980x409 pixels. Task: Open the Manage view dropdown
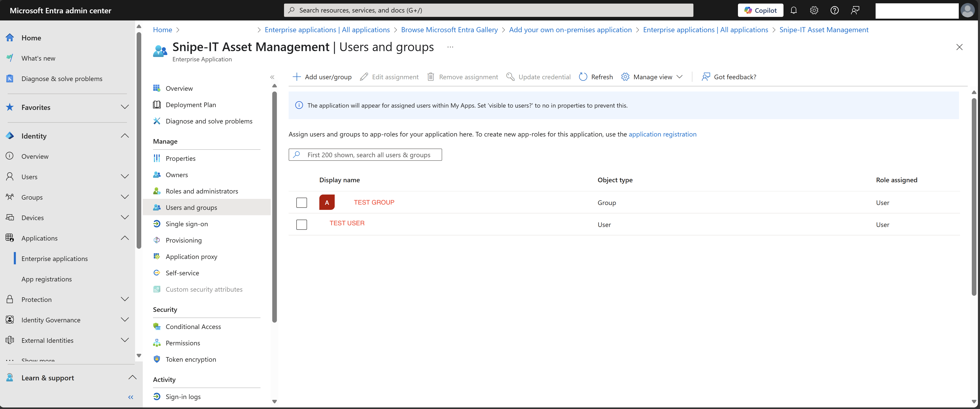click(652, 77)
